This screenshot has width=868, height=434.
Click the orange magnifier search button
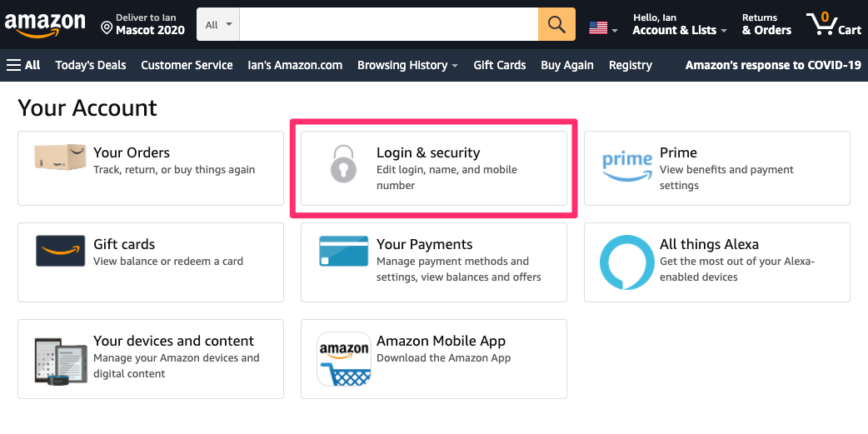tap(556, 24)
